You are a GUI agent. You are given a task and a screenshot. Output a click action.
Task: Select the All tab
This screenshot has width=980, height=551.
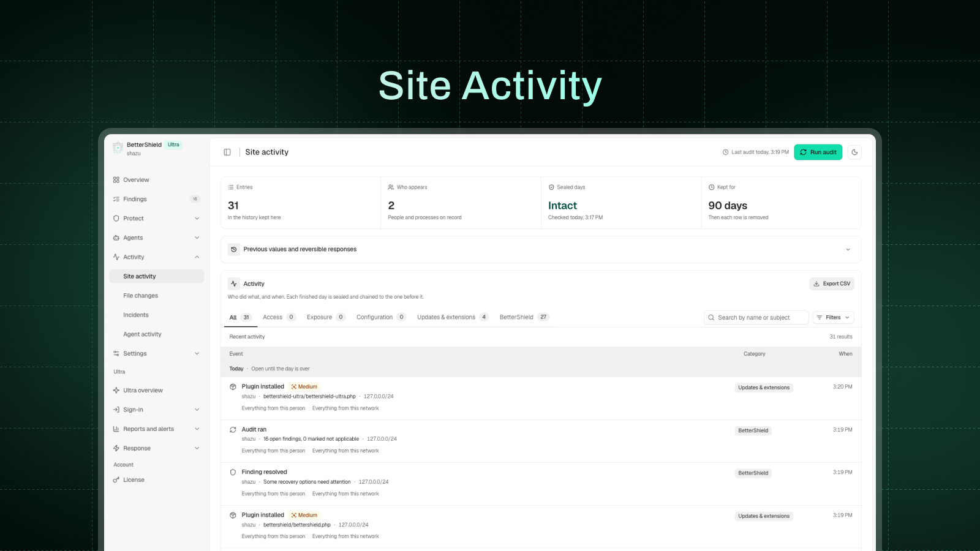[240, 318]
